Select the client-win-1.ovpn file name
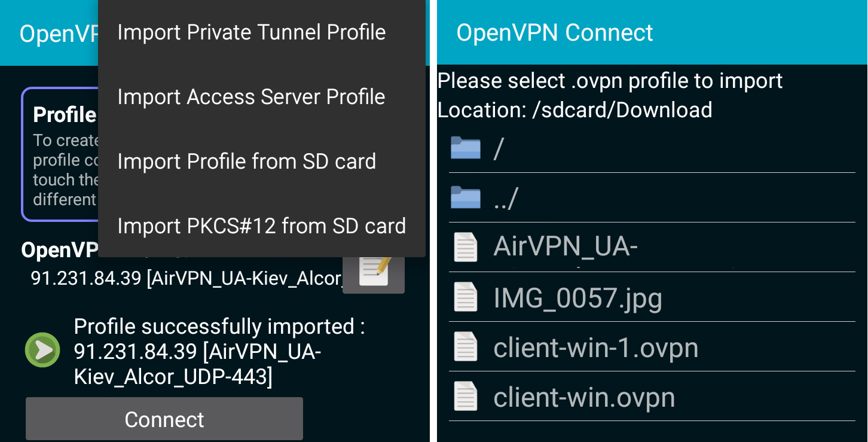This screenshot has width=868, height=442. tap(595, 347)
